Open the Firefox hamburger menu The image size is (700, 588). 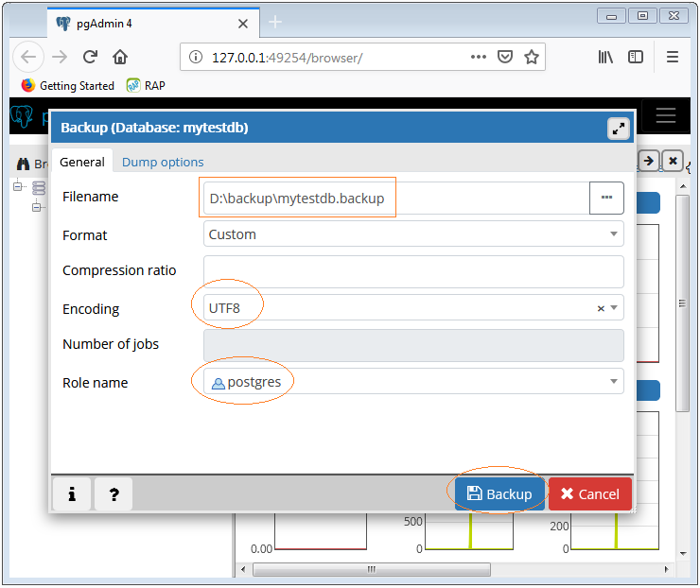(x=673, y=57)
